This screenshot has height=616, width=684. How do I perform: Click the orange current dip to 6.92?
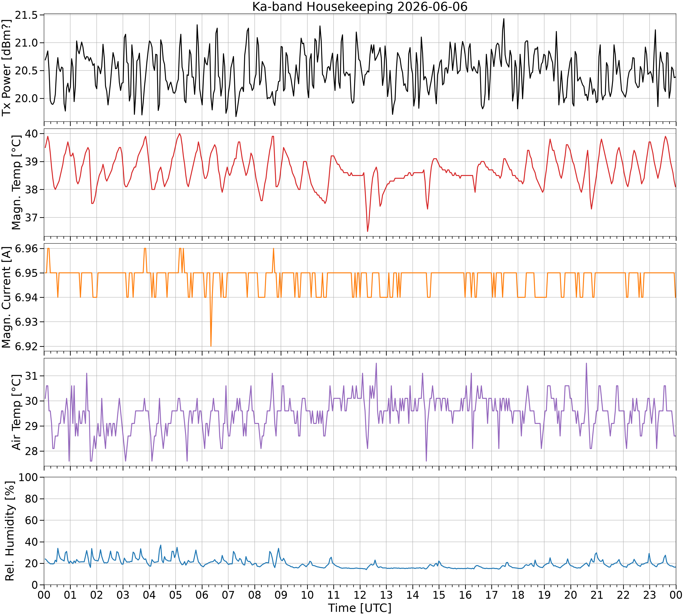pyautogui.click(x=211, y=346)
